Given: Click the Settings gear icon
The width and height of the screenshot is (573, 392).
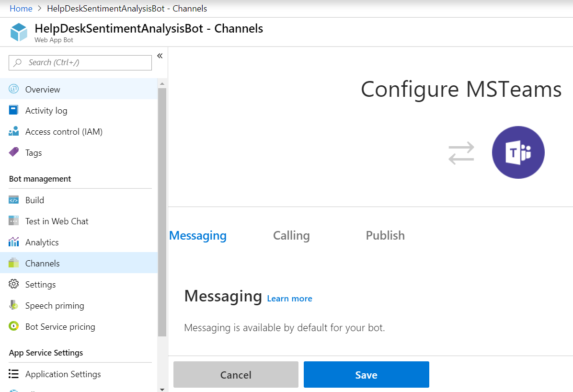Looking at the screenshot, I should coord(14,284).
